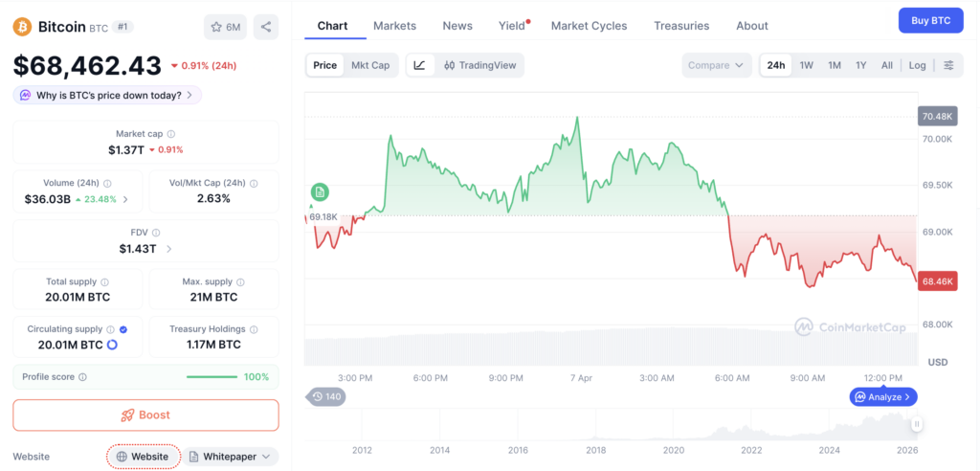
Task: Expand the Whitepaper dropdown
Action: click(231, 457)
